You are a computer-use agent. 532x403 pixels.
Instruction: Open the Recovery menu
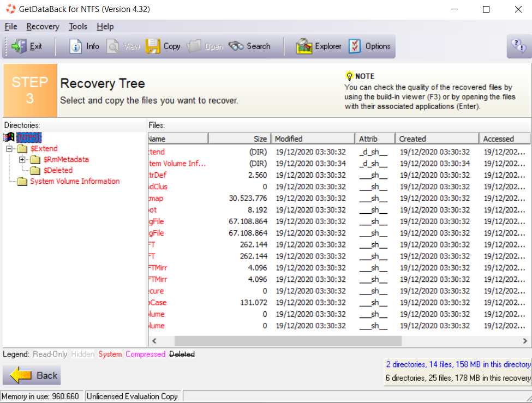coord(43,27)
